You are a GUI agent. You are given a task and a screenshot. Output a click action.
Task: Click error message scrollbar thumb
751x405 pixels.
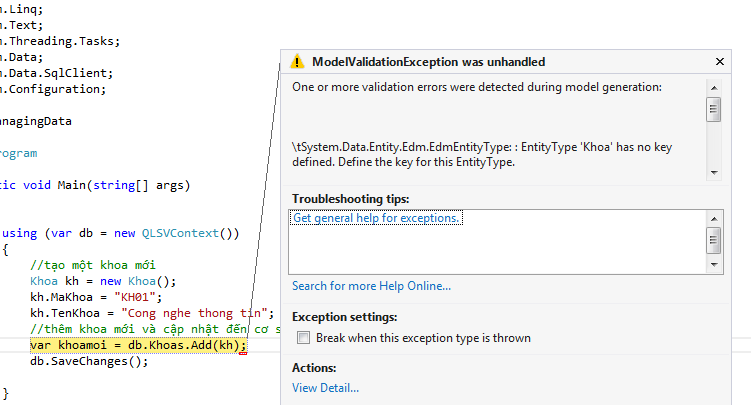tap(714, 110)
